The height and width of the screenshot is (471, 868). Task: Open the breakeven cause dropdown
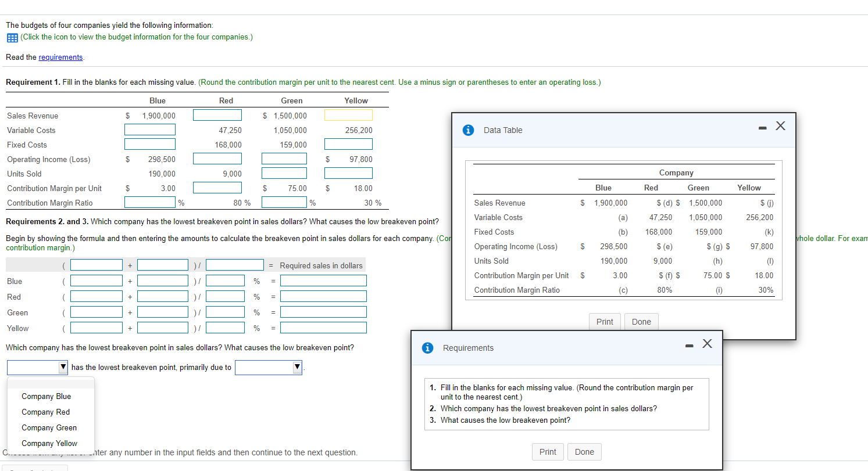(x=268, y=367)
